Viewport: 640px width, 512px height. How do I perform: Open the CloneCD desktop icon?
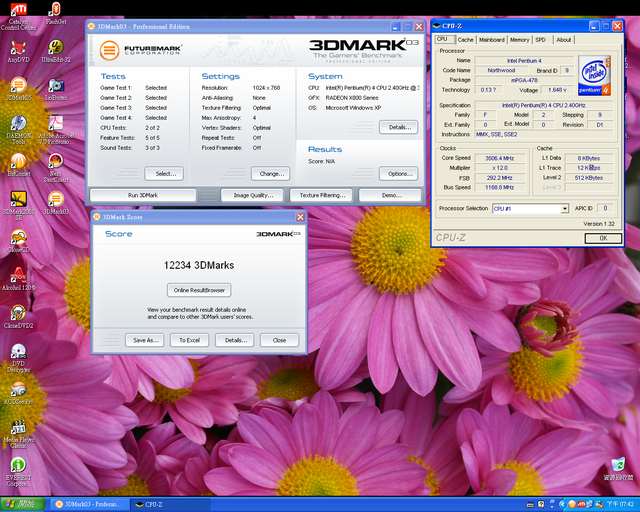(18, 241)
